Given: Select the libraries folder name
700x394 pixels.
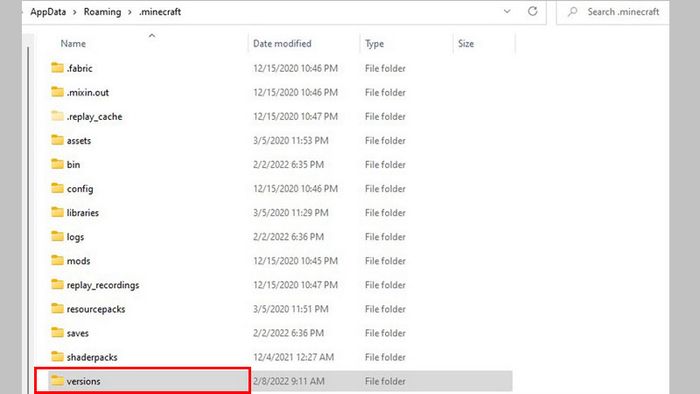Looking at the screenshot, I should pyautogui.click(x=83, y=213).
